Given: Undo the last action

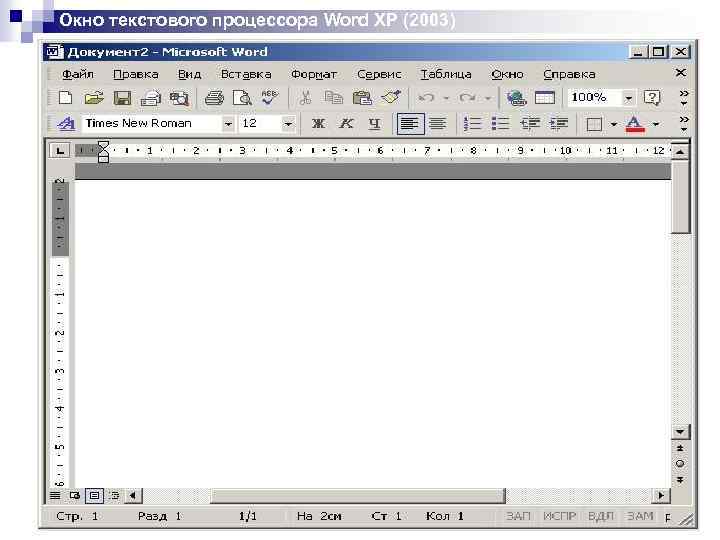Looking at the screenshot, I should click(427, 98).
